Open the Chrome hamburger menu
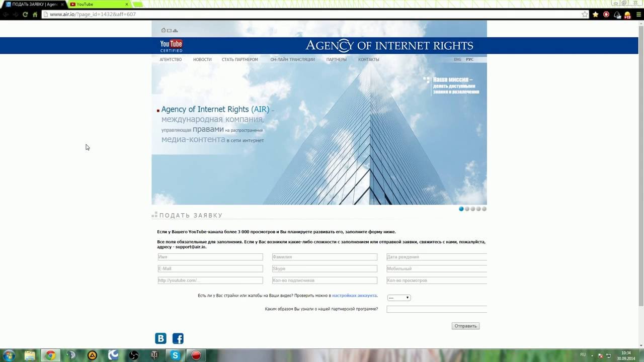The height and width of the screenshot is (362, 644). pyautogui.click(x=638, y=14)
